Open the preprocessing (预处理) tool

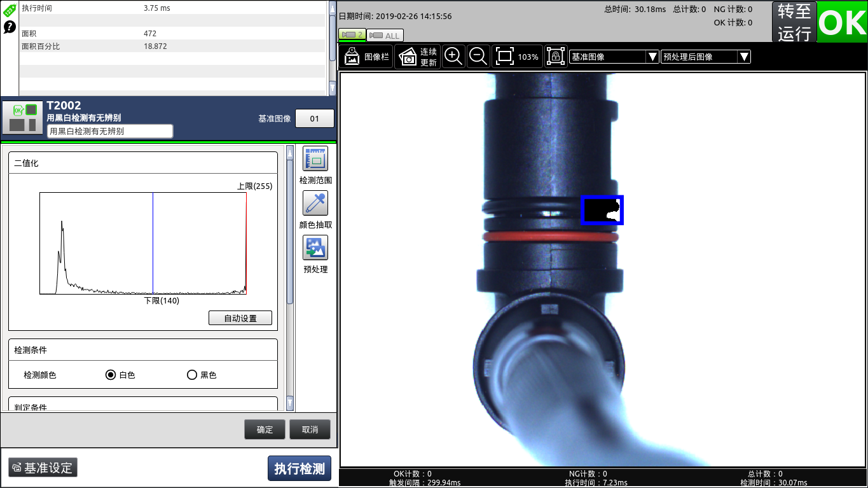(315, 248)
